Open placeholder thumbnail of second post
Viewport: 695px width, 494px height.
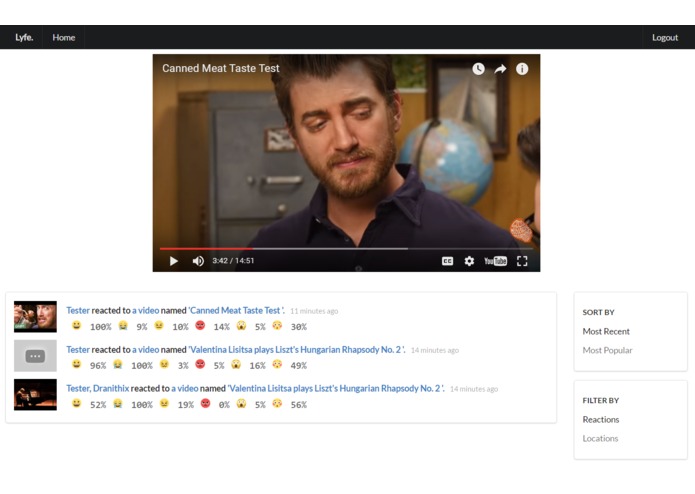[x=35, y=355]
